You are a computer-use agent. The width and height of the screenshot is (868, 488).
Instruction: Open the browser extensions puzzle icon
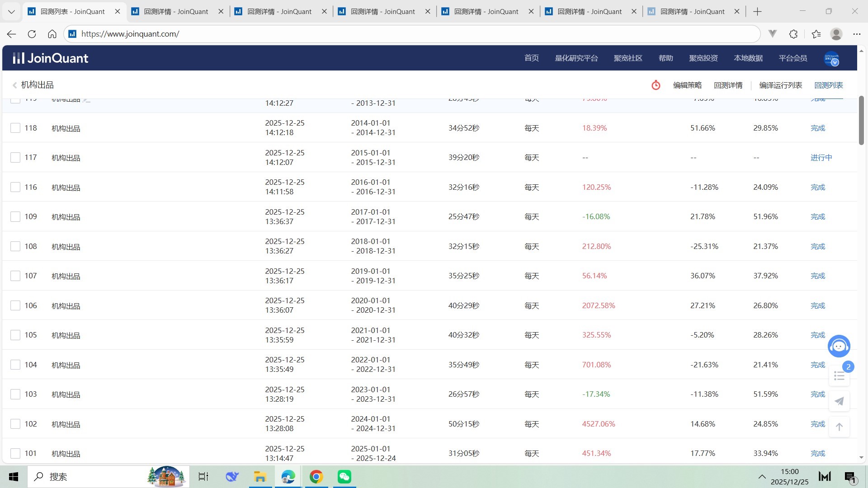[793, 34]
